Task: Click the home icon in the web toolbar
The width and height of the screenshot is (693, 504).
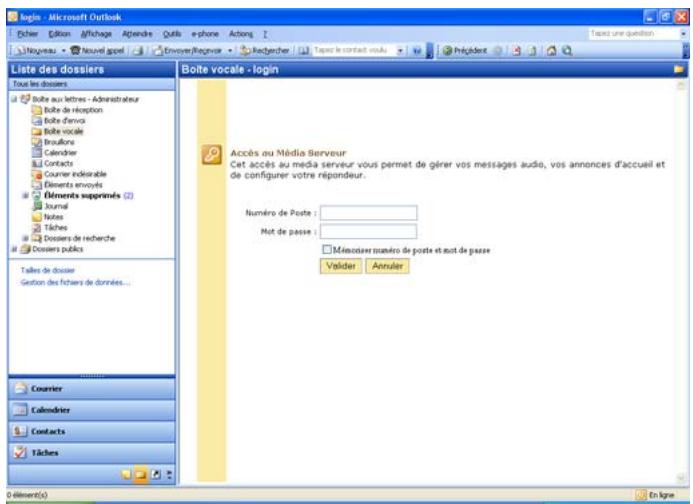Action: click(551, 51)
